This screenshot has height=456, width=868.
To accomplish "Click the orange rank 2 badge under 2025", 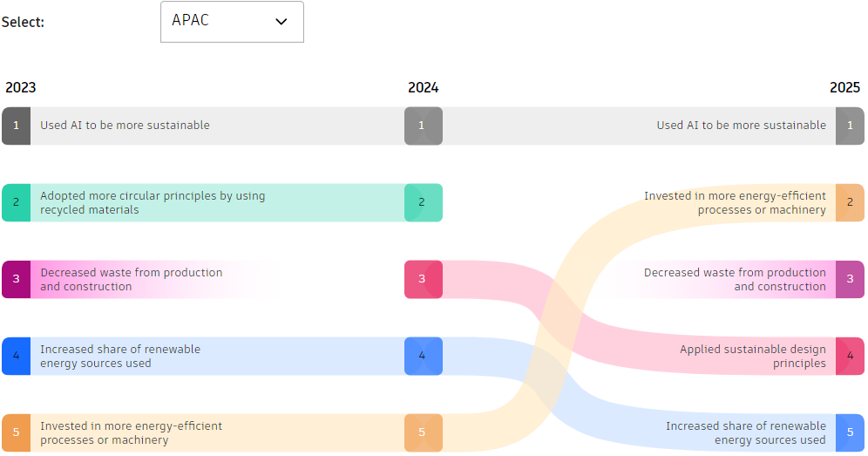I will tap(850, 202).
